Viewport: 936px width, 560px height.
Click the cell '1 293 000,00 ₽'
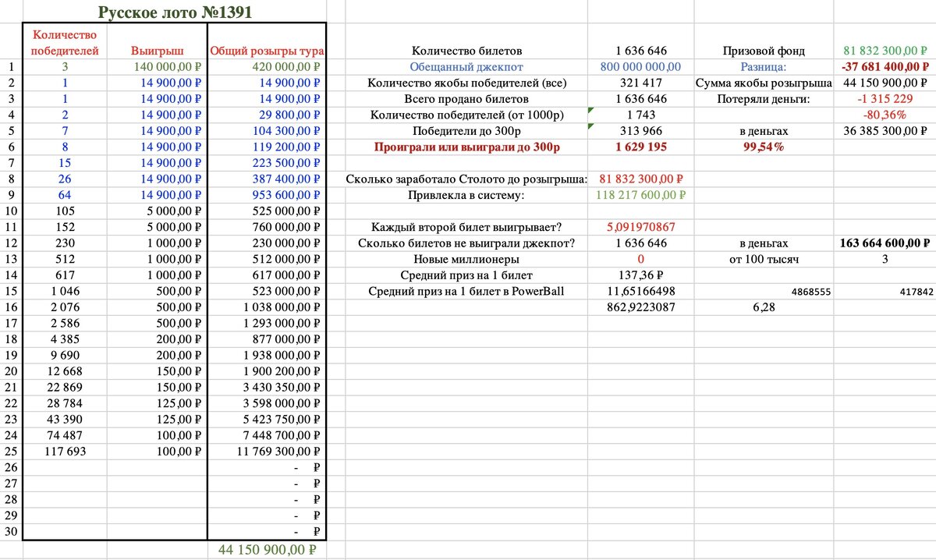click(x=282, y=323)
